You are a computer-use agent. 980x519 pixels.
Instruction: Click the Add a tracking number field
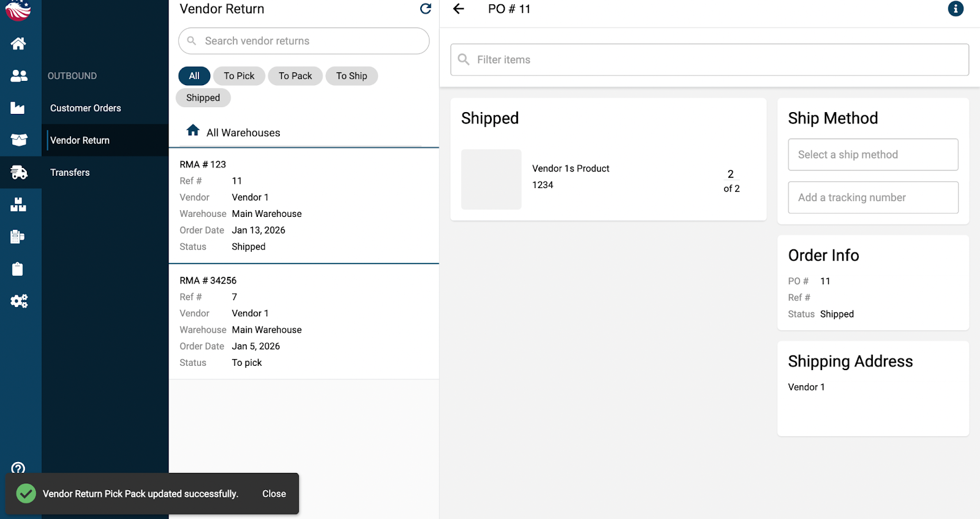click(873, 198)
